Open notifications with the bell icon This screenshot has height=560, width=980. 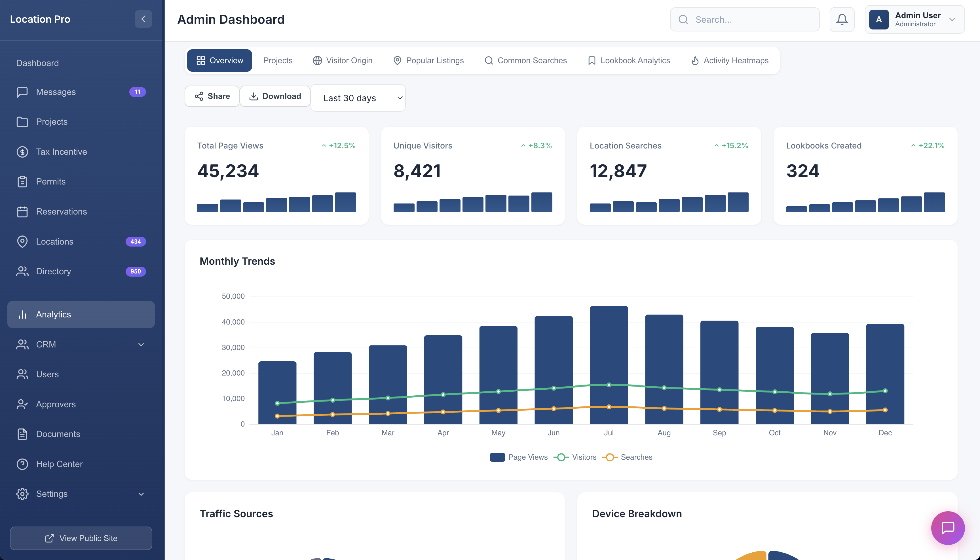(842, 19)
